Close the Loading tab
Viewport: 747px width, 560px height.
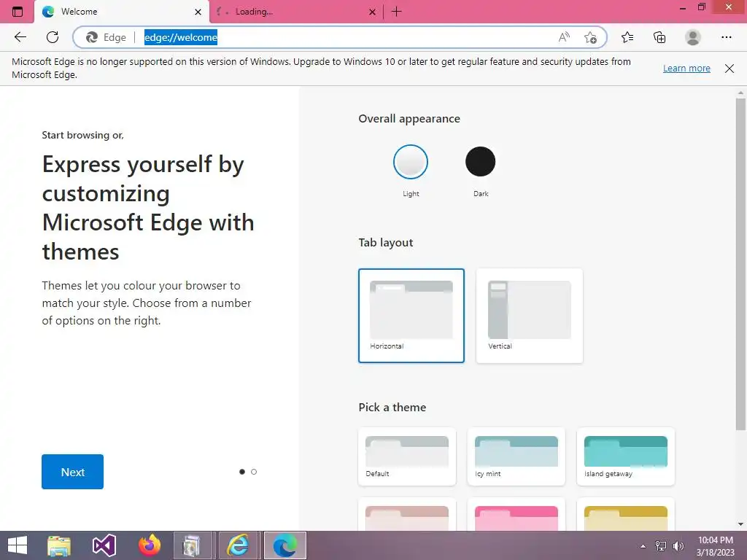372,12
